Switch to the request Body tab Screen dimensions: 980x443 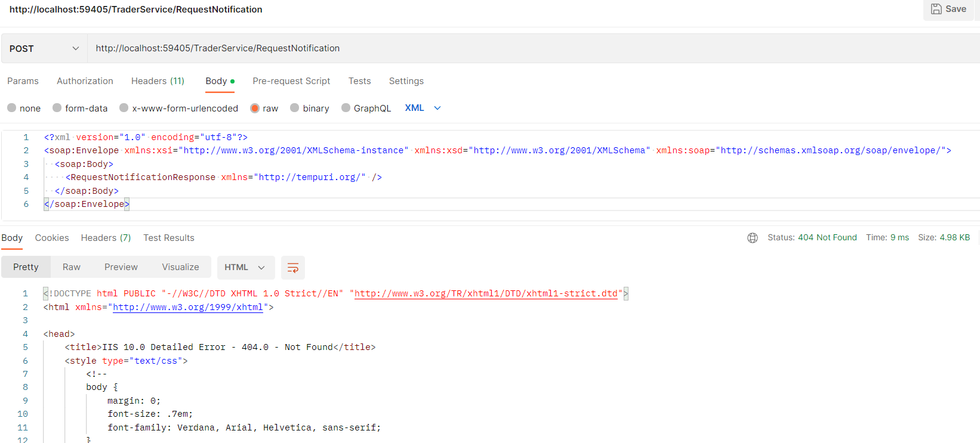tap(220, 81)
